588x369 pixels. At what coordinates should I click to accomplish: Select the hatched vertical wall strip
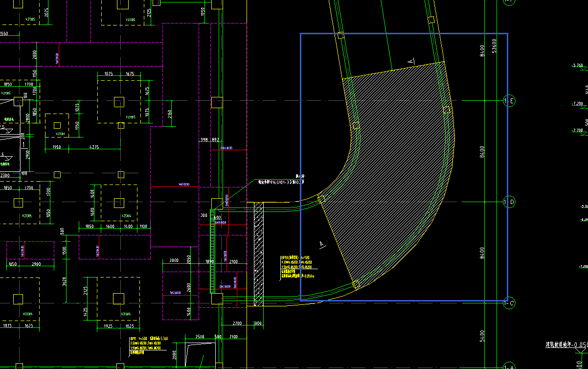(x=259, y=254)
